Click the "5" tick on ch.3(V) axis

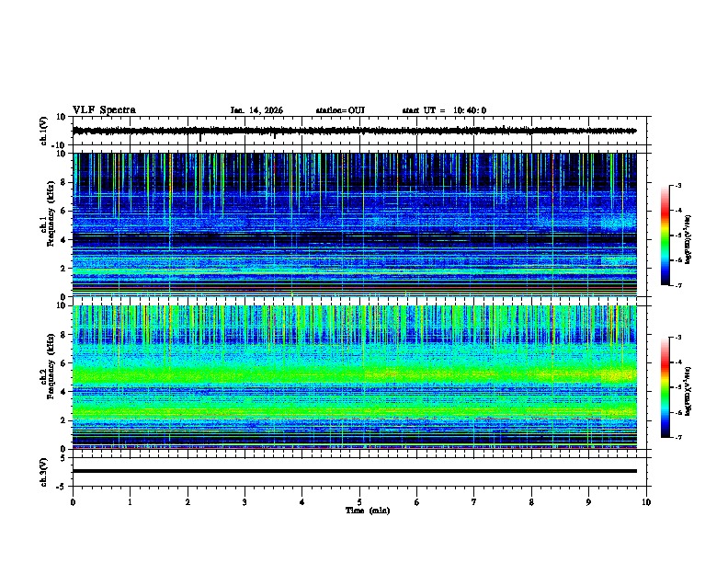pos(64,458)
